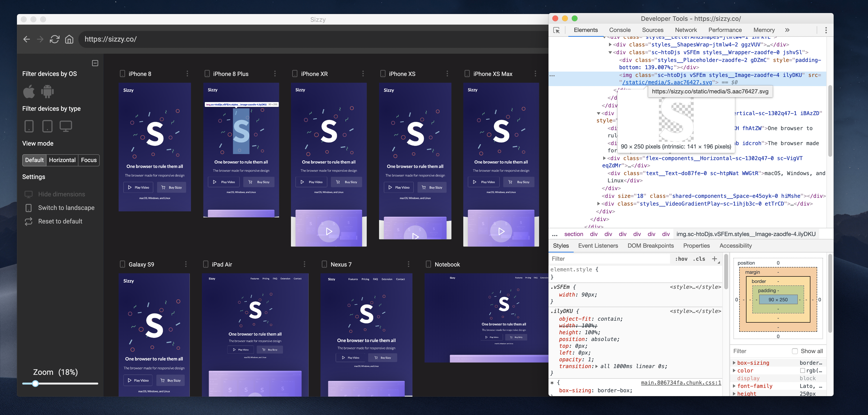868x415 pixels.
Task: Select the section breadcrumb in DevTools
Action: point(573,234)
